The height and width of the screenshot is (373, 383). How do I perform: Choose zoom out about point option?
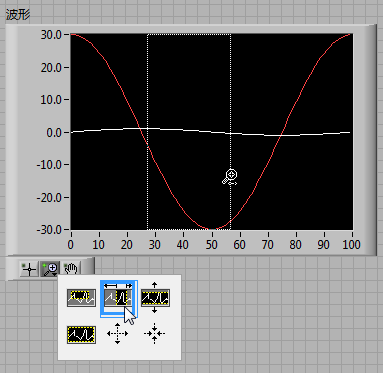pyautogui.click(x=117, y=333)
